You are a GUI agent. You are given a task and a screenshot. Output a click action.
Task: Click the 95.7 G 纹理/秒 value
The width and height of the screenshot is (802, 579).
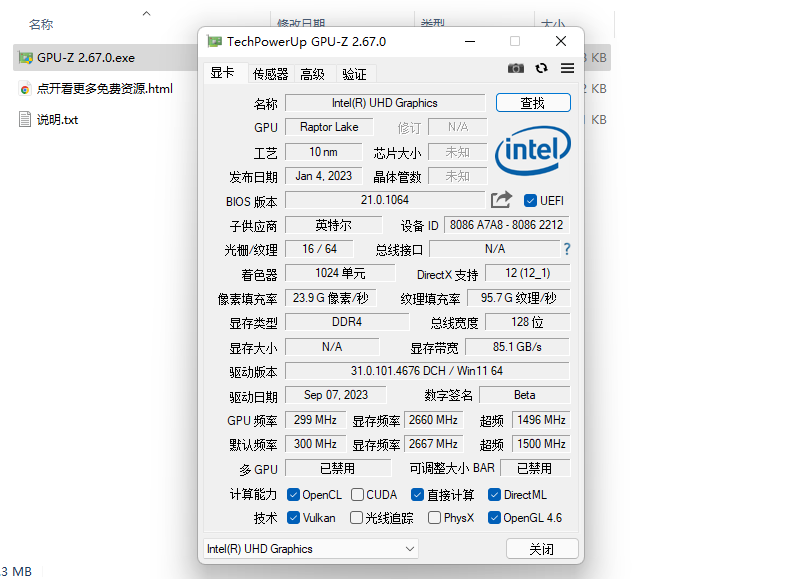point(518,298)
